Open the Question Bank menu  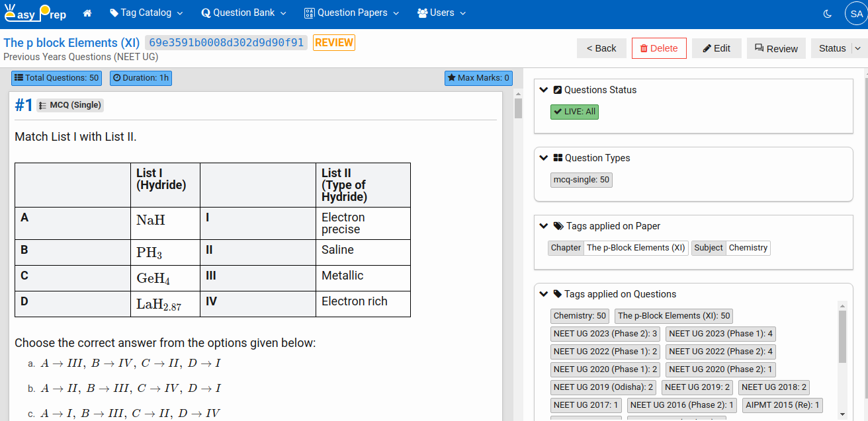[243, 13]
